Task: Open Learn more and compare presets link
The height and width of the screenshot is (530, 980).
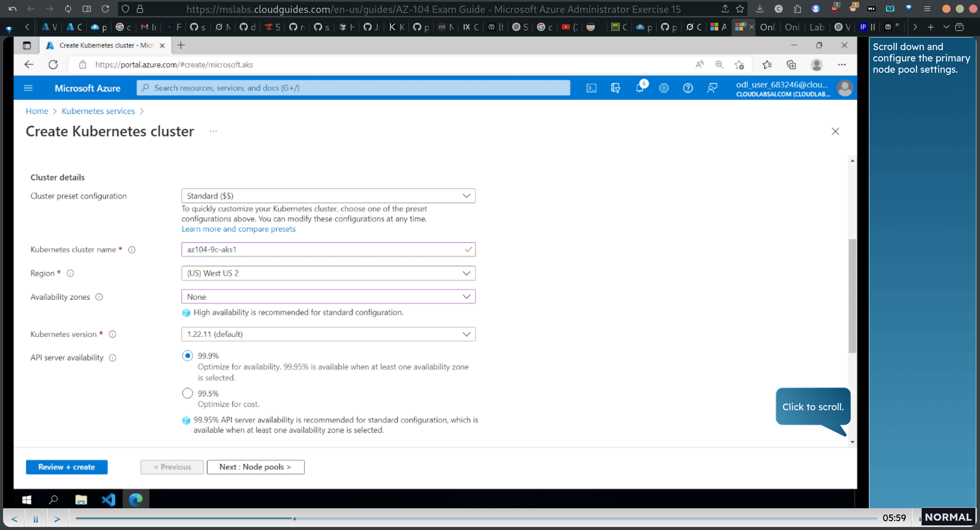Action: (239, 229)
